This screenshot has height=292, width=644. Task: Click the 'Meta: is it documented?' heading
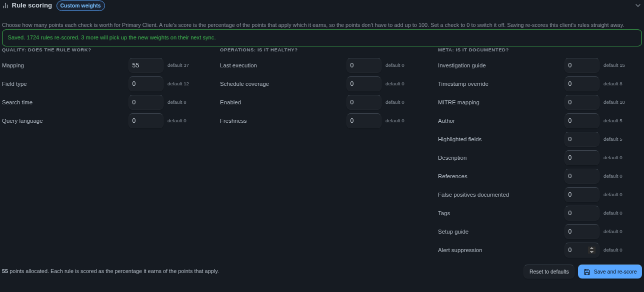pyautogui.click(x=473, y=50)
